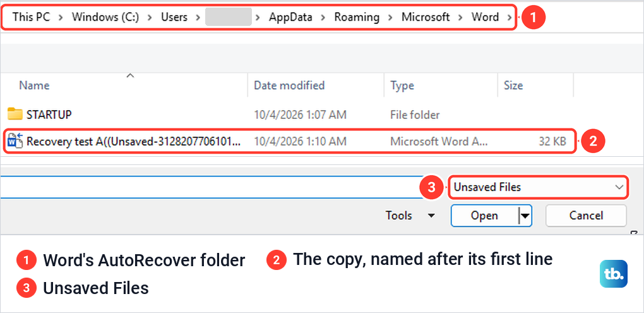644x313 pixels.
Task: Click the Word recovery file icon
Action: click(x=15, y=142)
